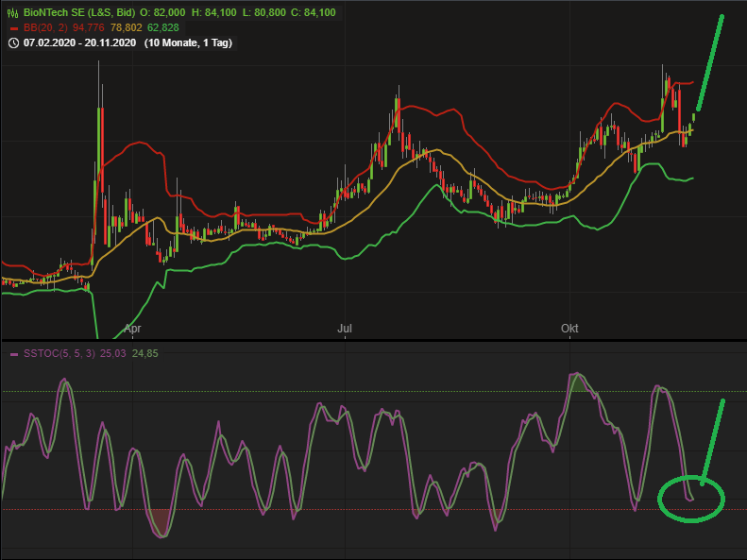Click the candlestick chart type icon

tap(13, 13)
